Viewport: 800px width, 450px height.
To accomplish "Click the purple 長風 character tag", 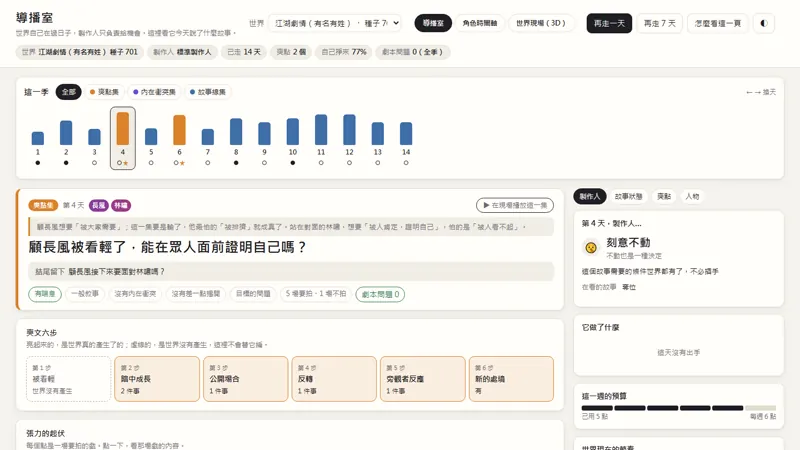I will tap(98, 205).
